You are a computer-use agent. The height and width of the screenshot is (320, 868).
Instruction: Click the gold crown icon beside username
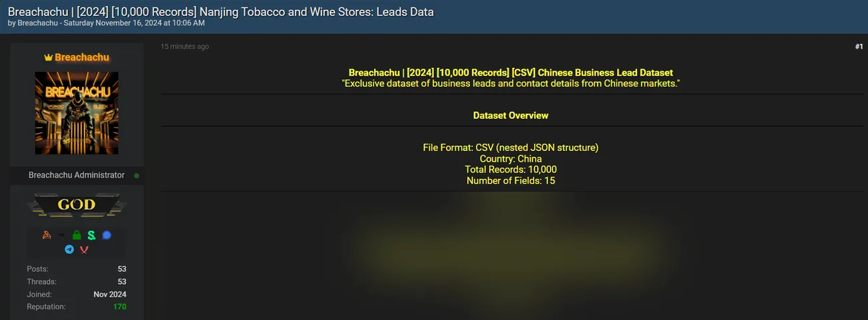pos(49,58)
